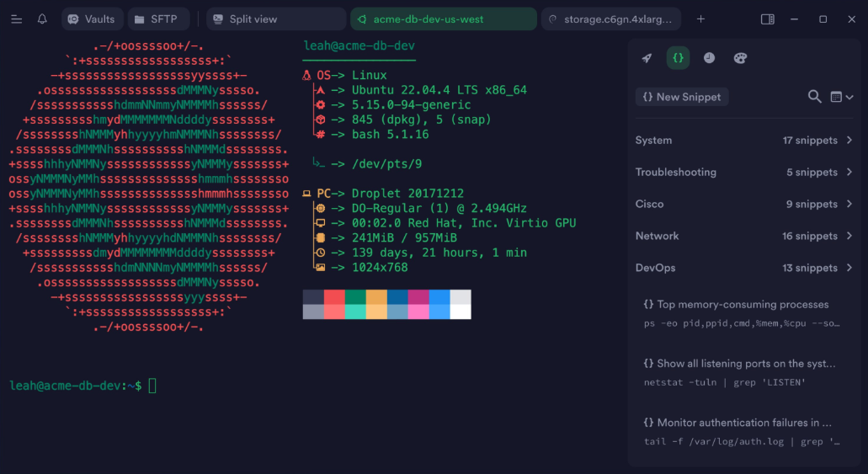Click the ps -eo pid,ppid command text

(x=742, y=323)
